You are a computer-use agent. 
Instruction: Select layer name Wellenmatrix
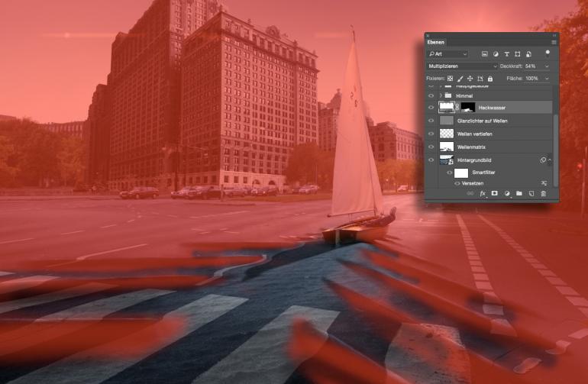(x=471, y=147)
